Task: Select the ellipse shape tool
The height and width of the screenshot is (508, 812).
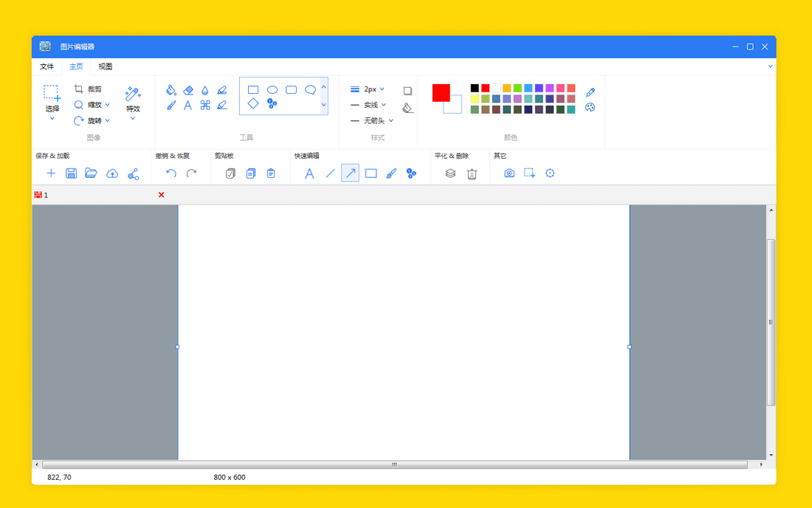Action: [272, 90]
